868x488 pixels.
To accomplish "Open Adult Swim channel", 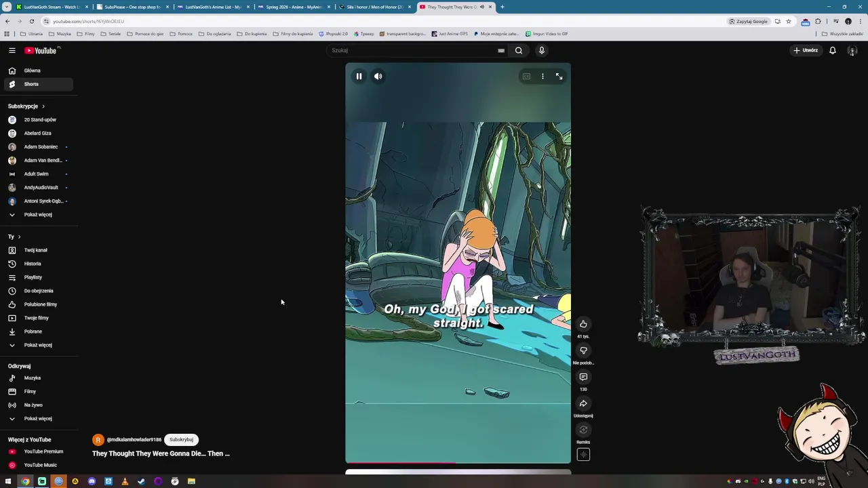I will click(x=37, y=174).
